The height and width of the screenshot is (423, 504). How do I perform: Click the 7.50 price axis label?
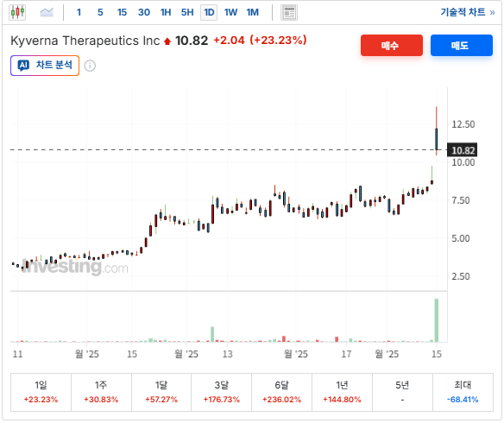(461, 200)
